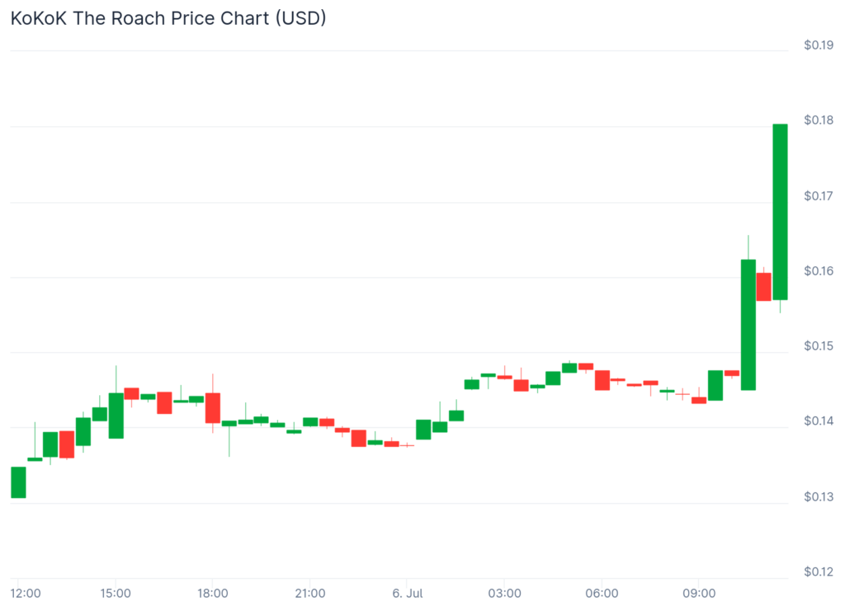Image resolution: width=845 pixels, height=616 pixels.
Task: Select the $0.14 price axis label
Action: [818, 421]
